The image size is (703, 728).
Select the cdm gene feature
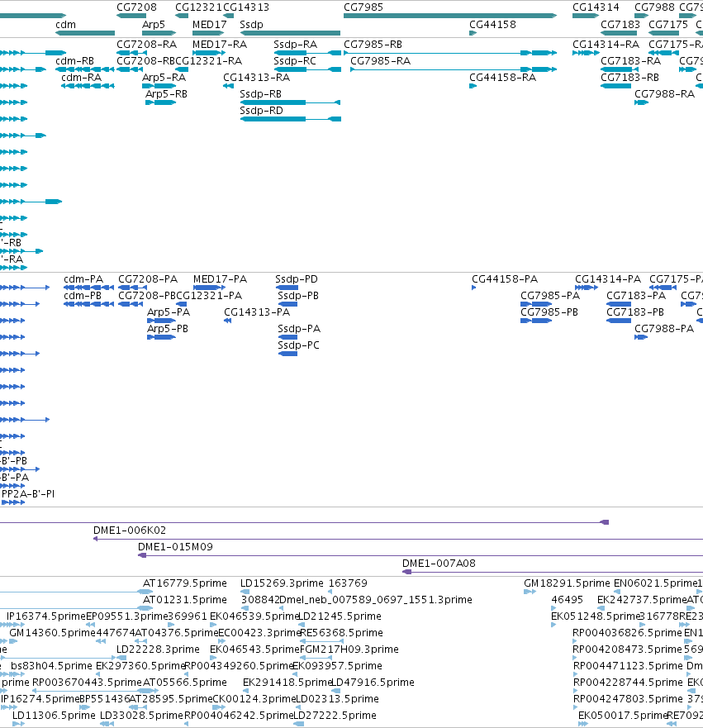click(x=85, y=33)
